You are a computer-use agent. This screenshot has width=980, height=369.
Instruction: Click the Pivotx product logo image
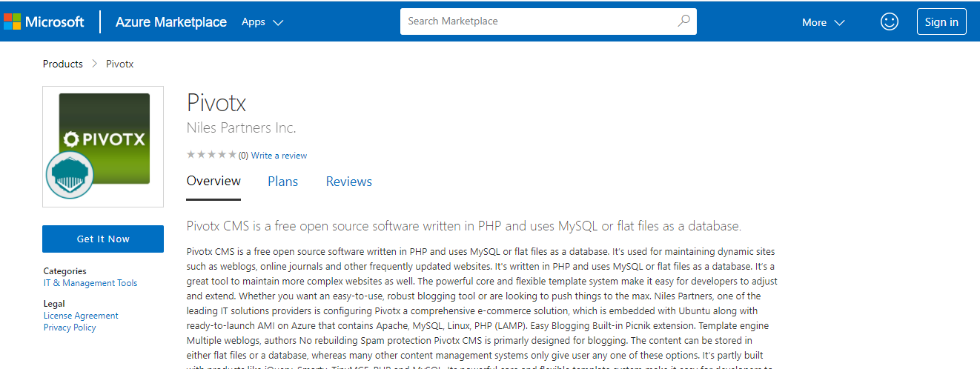(x=105, y=139)
